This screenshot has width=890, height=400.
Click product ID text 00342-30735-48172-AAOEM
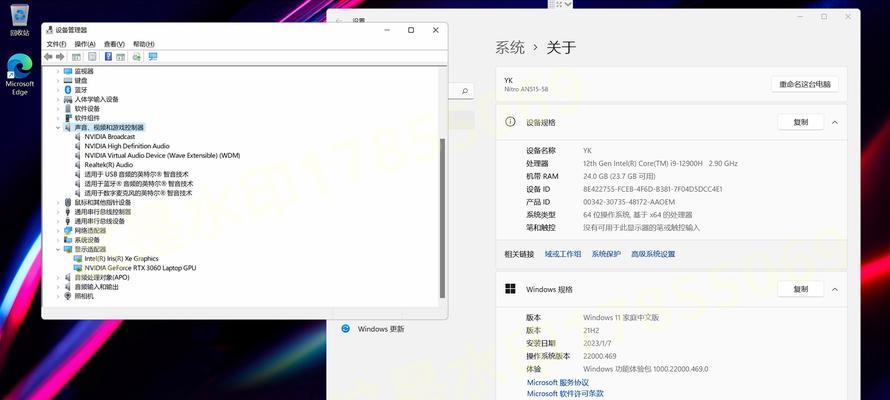click(x=629, y=202)
